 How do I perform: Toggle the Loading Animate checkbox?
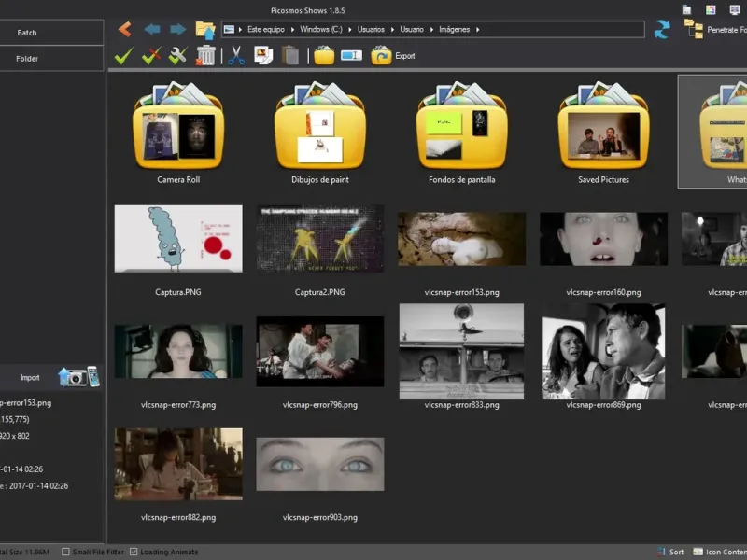pyautogui.click(x=134, y=553)
